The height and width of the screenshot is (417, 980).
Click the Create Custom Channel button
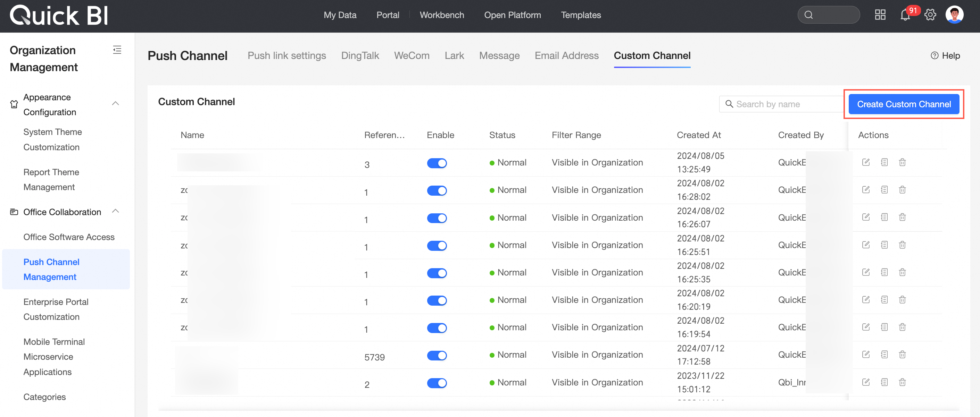pos(904,104)
